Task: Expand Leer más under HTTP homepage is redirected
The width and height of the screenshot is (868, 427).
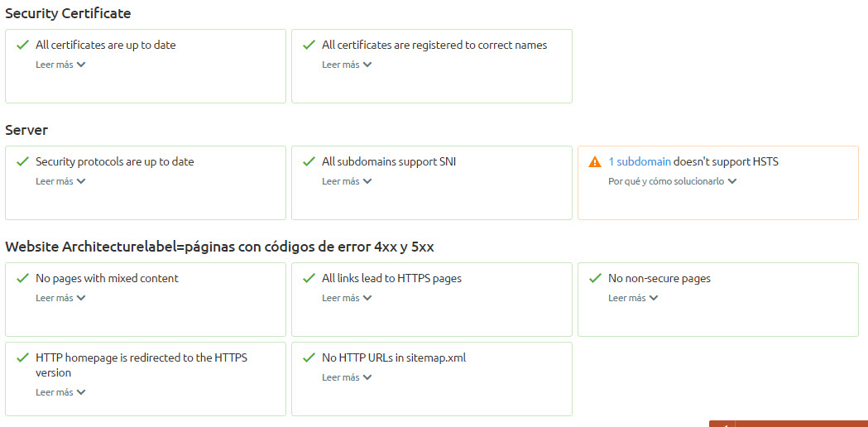Action: pyautogui.click(x=61, y=392)
